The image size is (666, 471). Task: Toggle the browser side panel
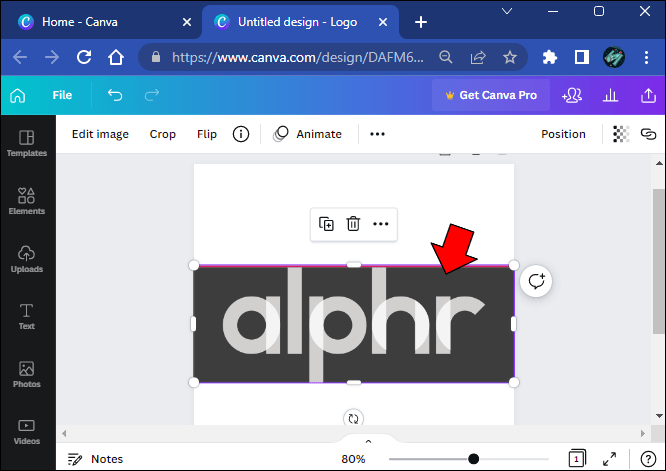tap(581, 57)
